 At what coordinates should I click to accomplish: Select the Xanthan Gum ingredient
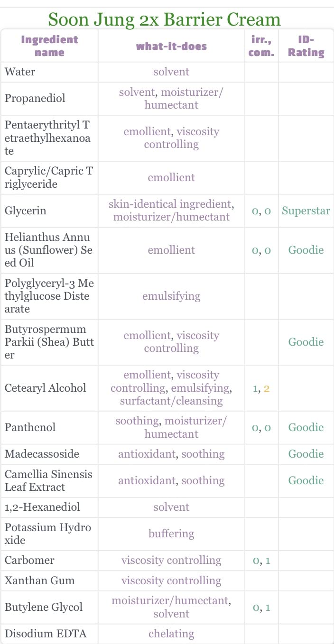(40, 580)
